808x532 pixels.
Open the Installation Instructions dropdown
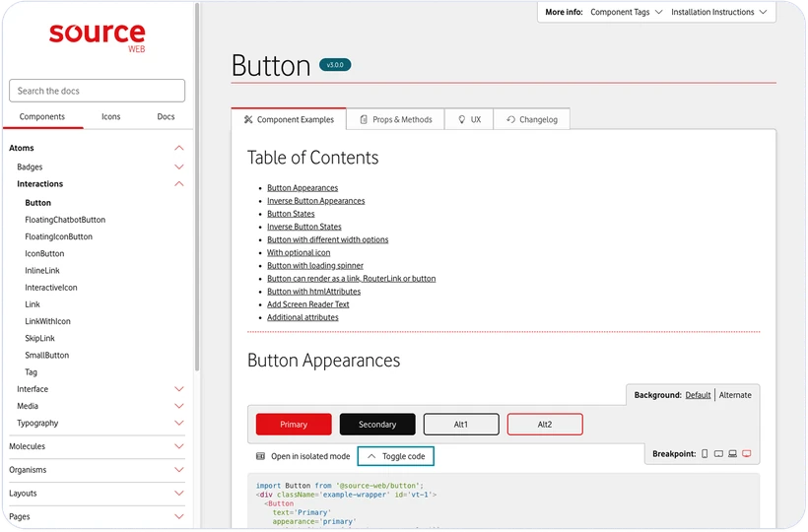(x=718, y=12)
